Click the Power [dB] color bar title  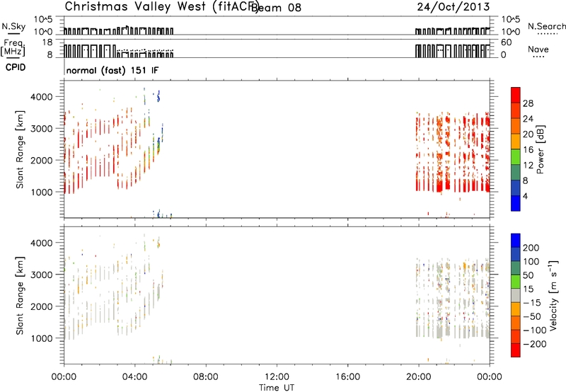pos(540,149)
